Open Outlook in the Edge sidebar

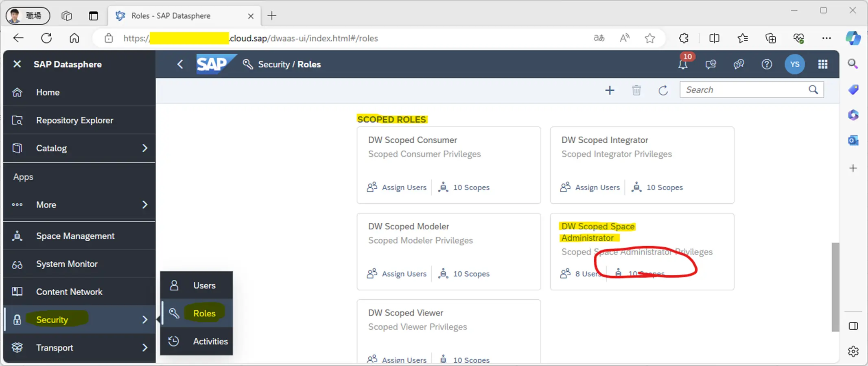click(x=853, y=141)
